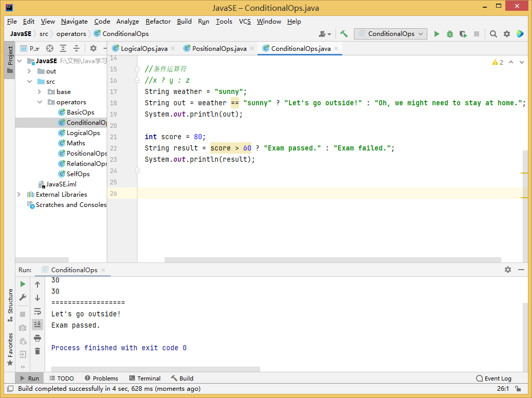
Task: Start debugging with the bug icon
Action: [450, 34]
